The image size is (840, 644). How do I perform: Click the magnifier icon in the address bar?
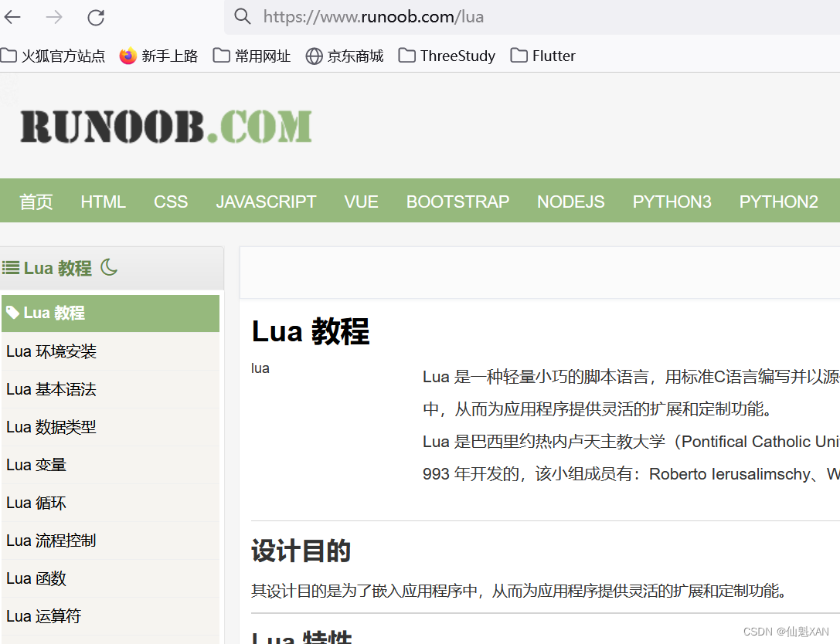(243, 16)
